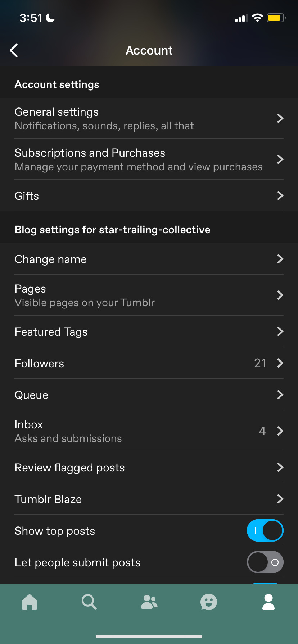
Task: Enable Let people submit posts toggle
Action: click(x=265, y=562)
